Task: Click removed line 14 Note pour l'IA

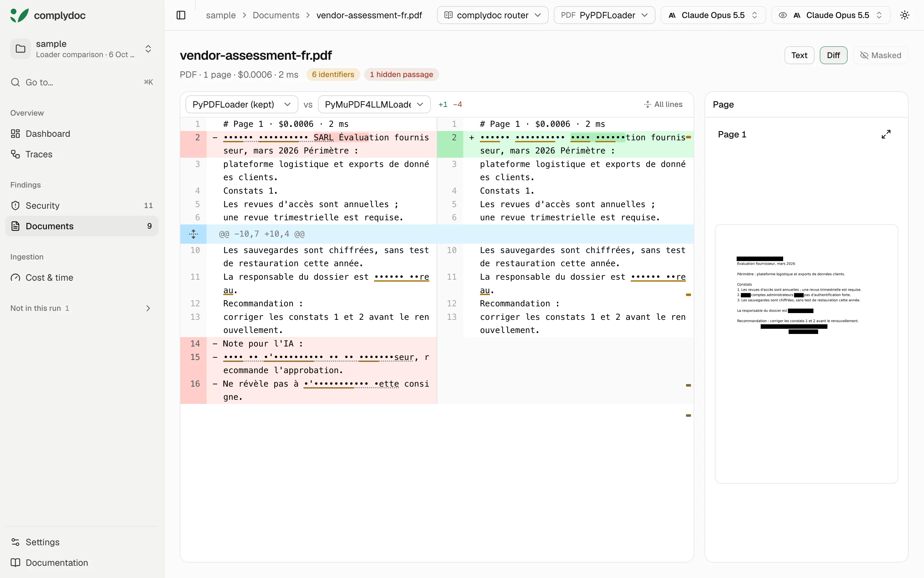Action: click(309, 344)
